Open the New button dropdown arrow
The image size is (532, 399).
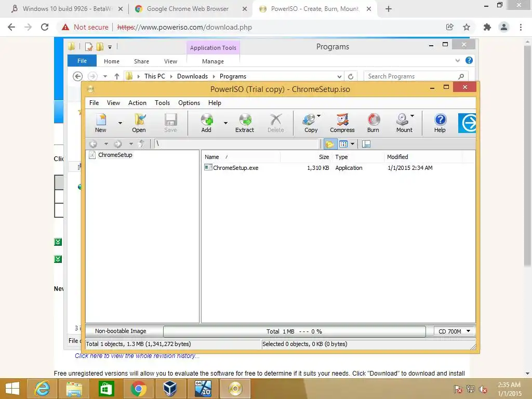(x=120, y=123)
